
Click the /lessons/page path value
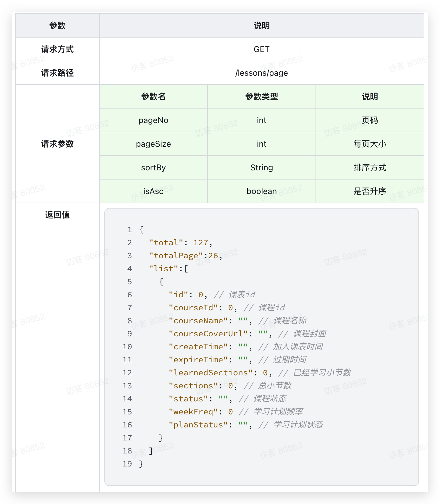click(261, 73)
